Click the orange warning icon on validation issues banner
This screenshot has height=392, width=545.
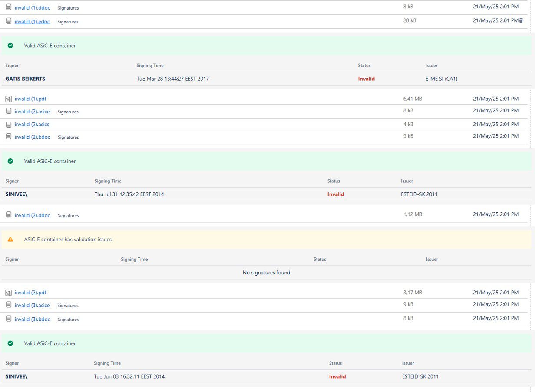click(x=10, y=240)
